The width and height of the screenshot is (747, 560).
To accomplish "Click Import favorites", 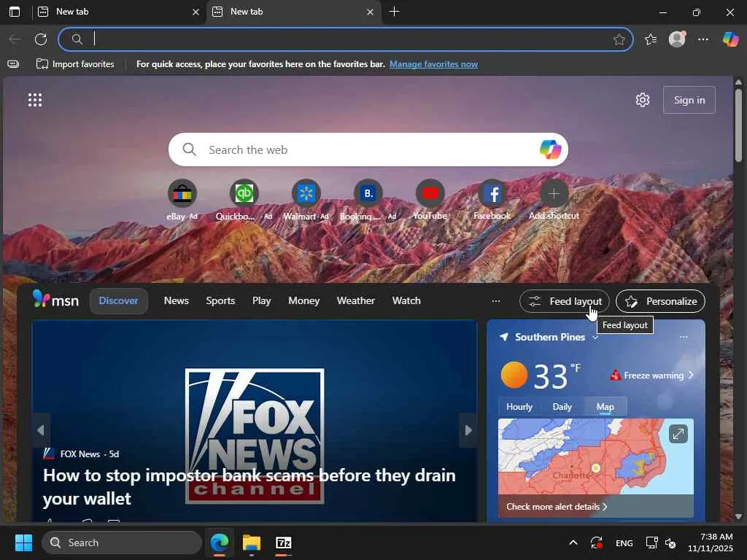I will 75,64.
